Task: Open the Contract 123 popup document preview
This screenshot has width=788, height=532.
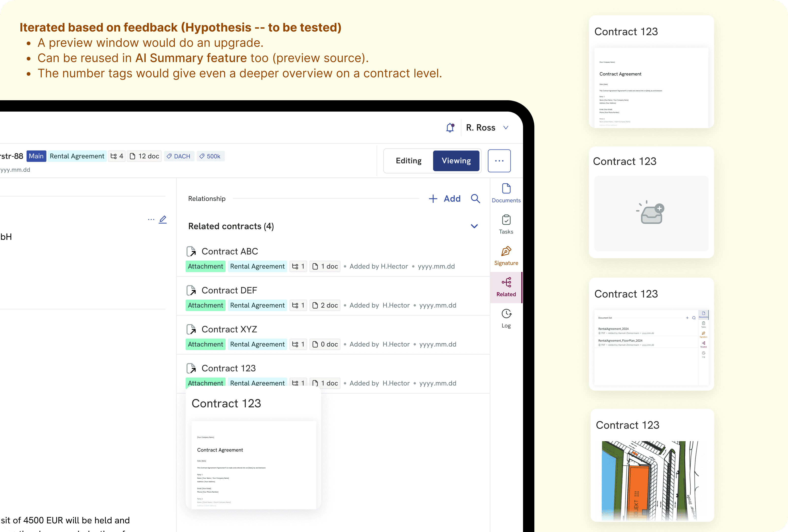Action: point(254,465)
